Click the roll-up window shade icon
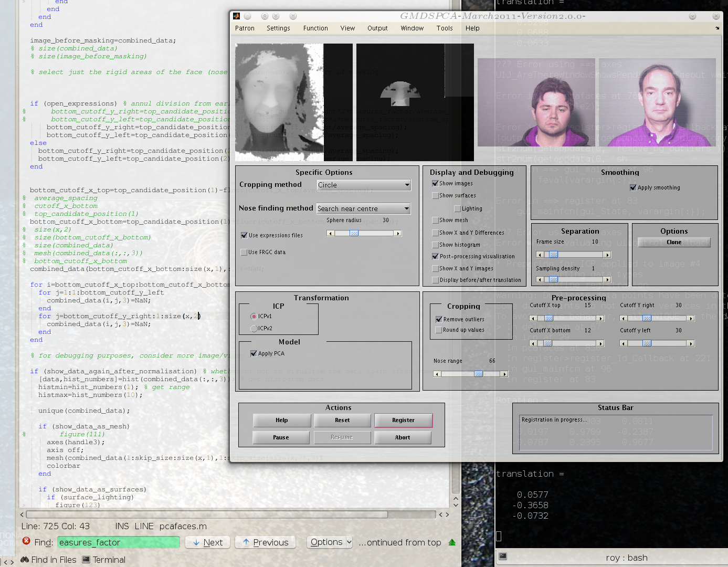The height and width of the screenshot is (567, 728). 265,16
